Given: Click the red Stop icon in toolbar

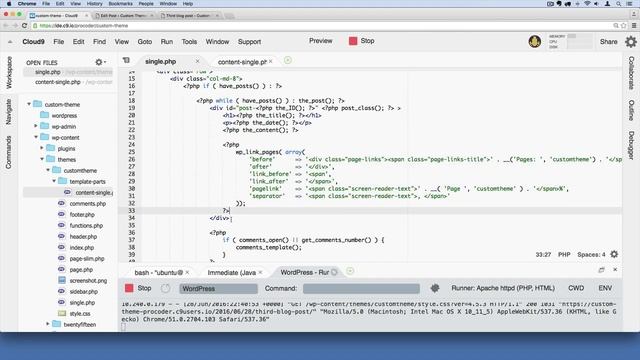Looking at the screenshot, I should 353,41.
